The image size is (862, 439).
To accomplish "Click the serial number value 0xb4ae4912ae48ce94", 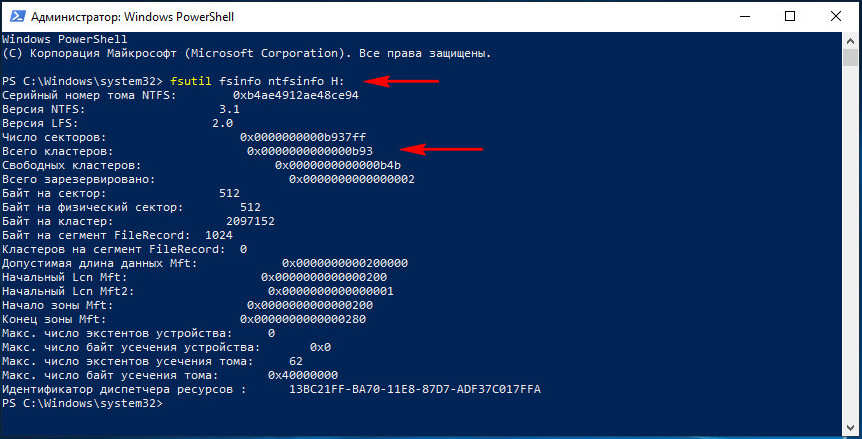I will click(296, 95).
